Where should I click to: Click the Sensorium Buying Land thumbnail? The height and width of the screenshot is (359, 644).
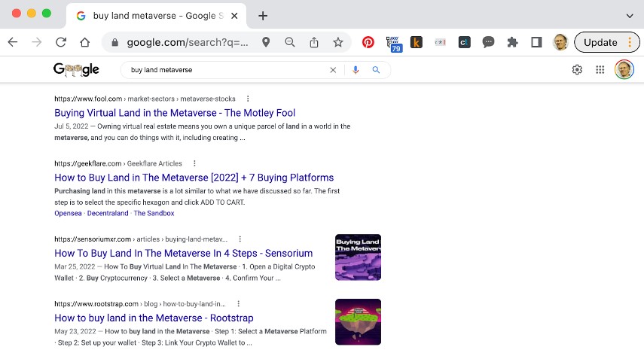pos(358,257)
